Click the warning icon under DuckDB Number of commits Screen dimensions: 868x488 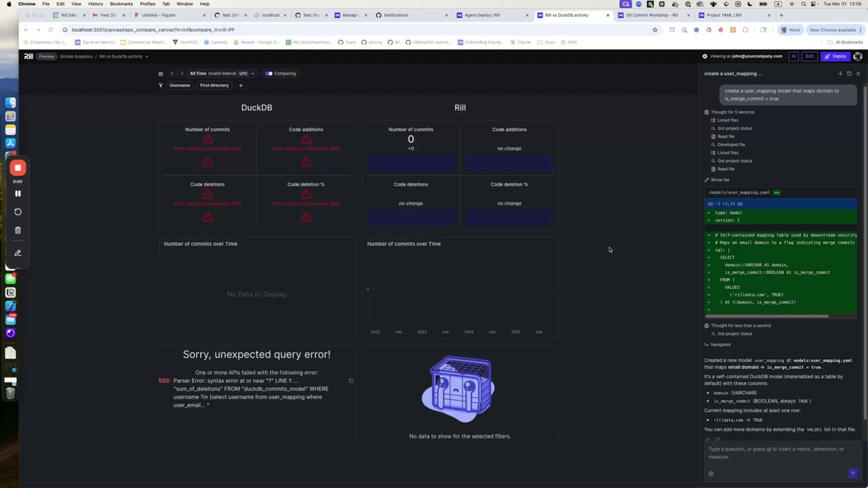(208, 140)
